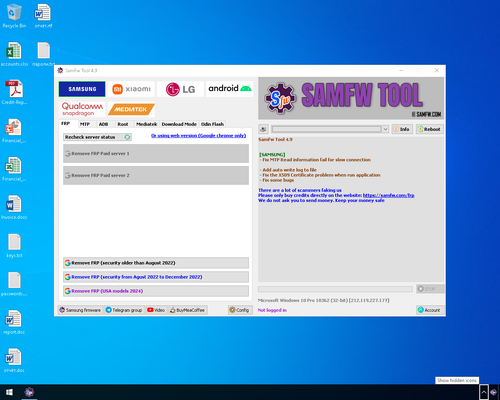The width and height of the screenshot is (500, 400).
Task: Select the Xiaomi brand logo button
Action: pos(131,89)
